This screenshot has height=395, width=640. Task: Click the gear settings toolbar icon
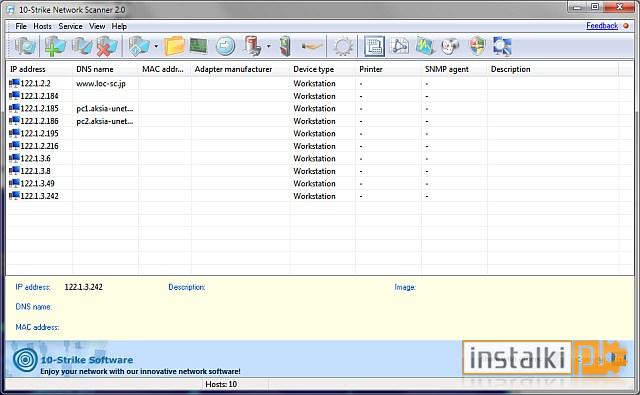coord(343,47)
